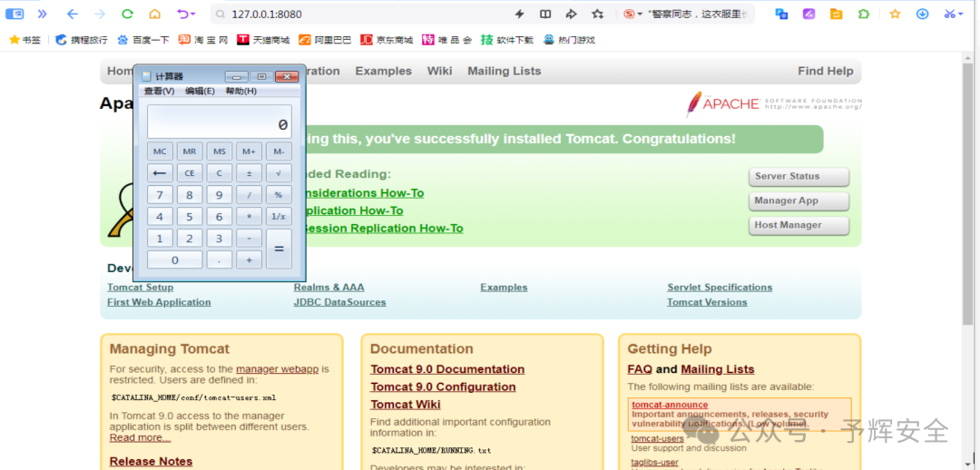Image resolution: width=980 pixels, height=470 pixels.
Task: Click the calculator percent key
Action: tap(279, 195)
